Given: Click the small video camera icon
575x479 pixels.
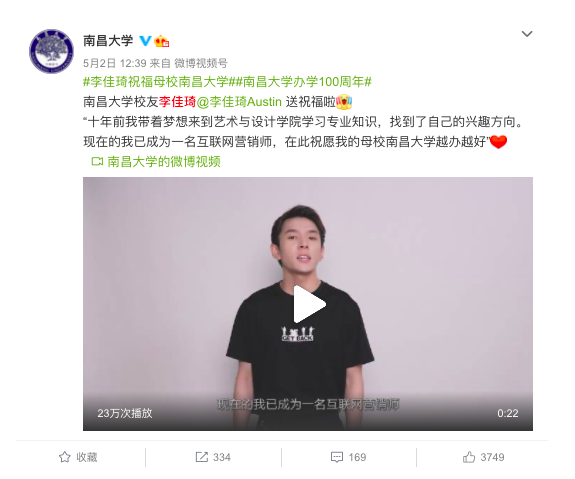Looking at the screenshot, I should point(97,161).
